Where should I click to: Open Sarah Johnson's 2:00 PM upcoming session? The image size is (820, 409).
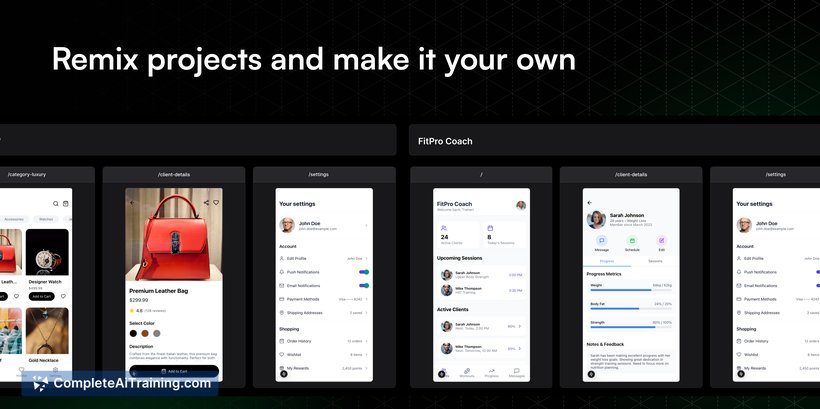click(481, 275)
